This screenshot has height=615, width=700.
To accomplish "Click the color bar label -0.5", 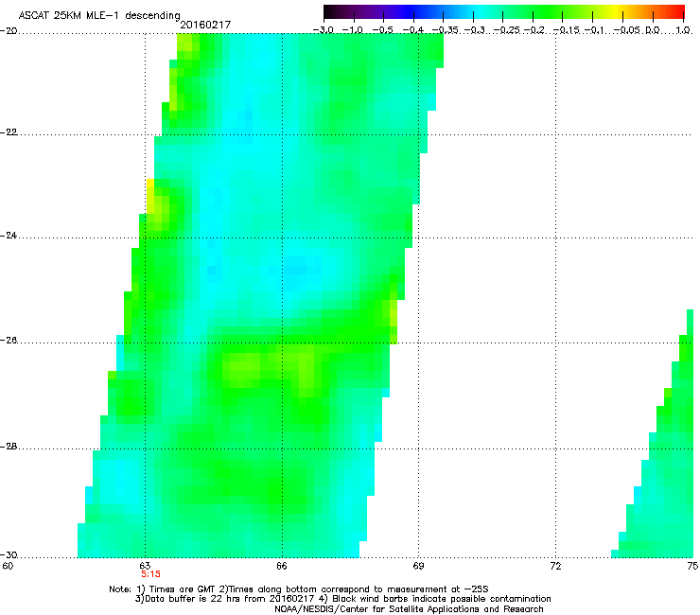I will pyautogui.click(x=382, y=30).
